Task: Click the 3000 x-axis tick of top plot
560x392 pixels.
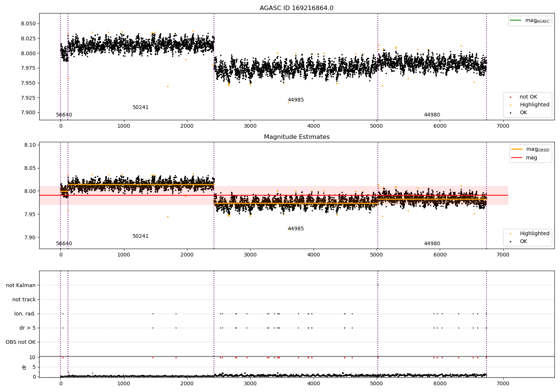Action: [250, 126]
